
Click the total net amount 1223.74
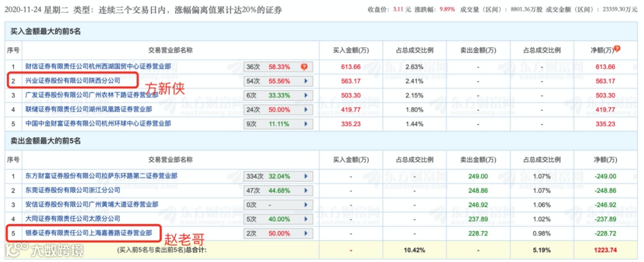(x=606, y=250)
